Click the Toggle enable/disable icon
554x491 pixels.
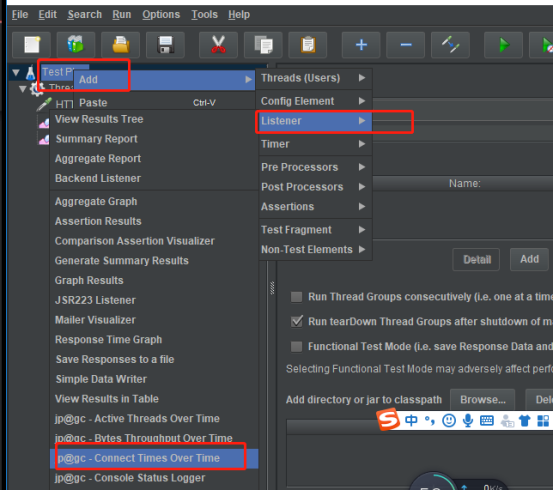tap(450, 45)
